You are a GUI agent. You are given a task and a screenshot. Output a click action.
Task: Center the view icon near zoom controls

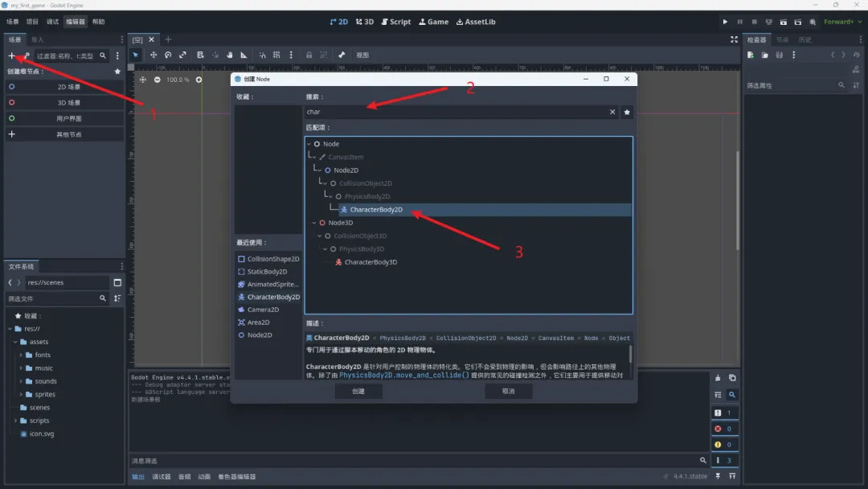point(143,80)
